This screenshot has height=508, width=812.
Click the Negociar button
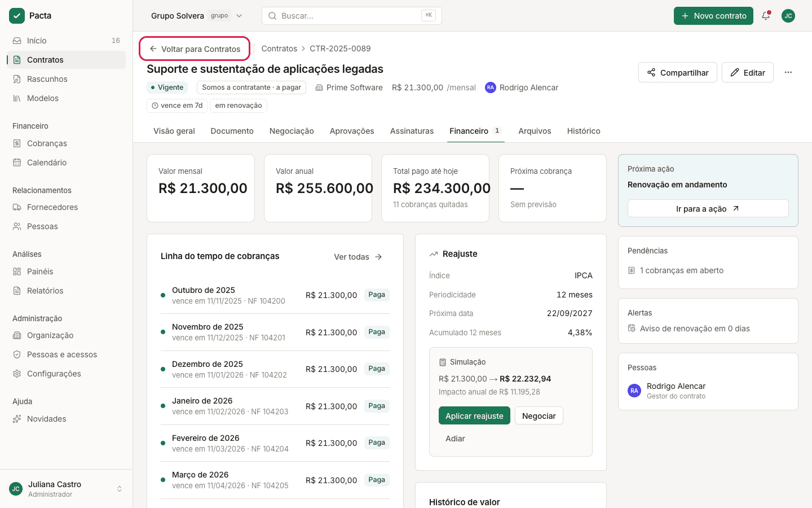tap(539, 416)
